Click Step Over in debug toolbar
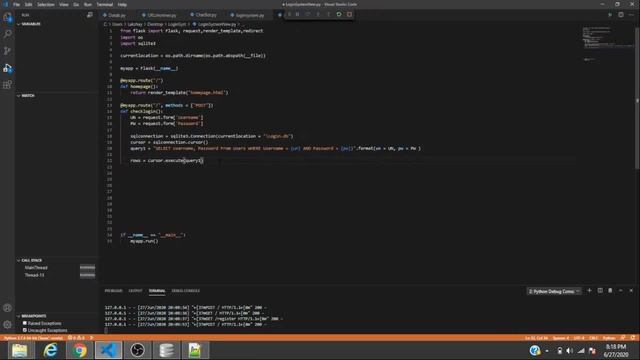Viewport: 640px width, 360px height. [308, 14]
